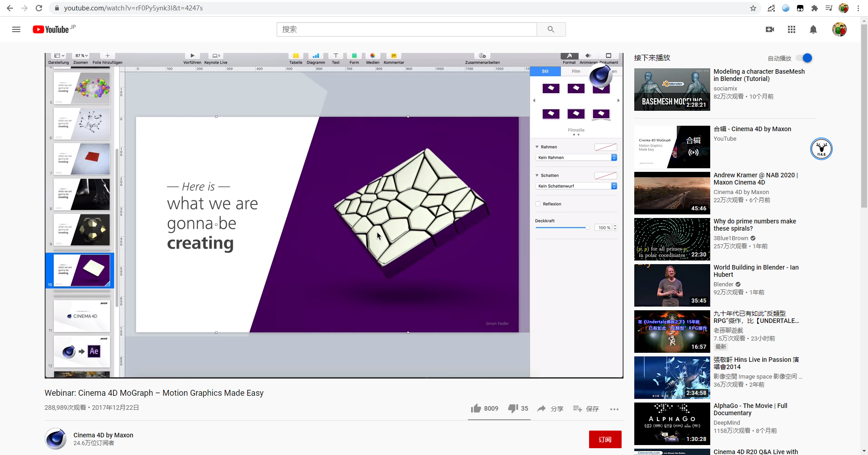Switch to the Stil tab
The image size is (868, 455).
[x=545, y=71]
